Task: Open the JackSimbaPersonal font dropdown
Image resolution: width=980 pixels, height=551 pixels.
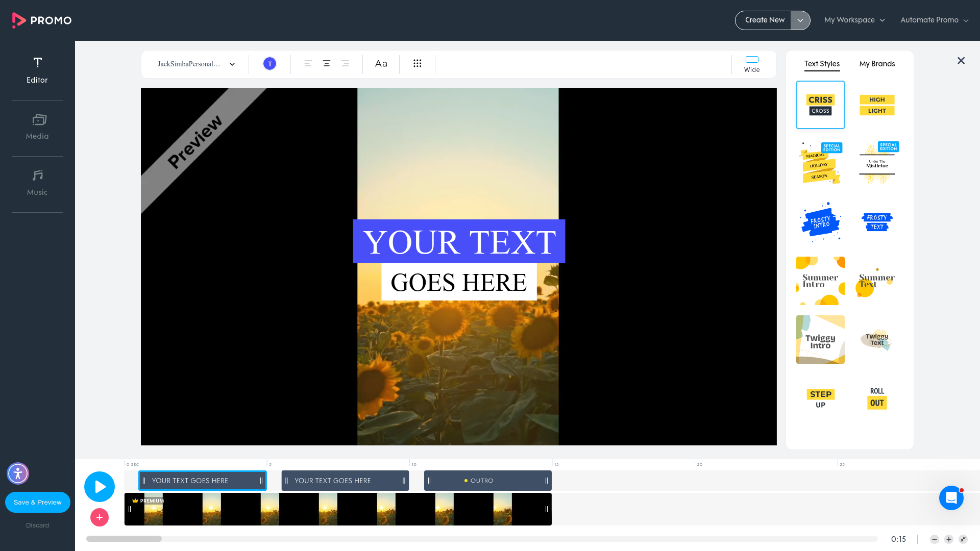Action: [x=194, y=64]
